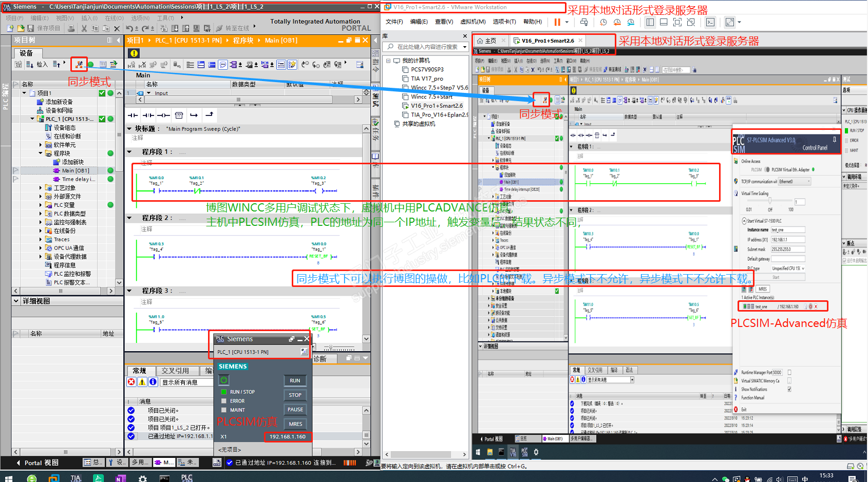Open PLCSIM from Windows taskbar
The width and height of the screenshot is (868, 482).
point(187,478)
